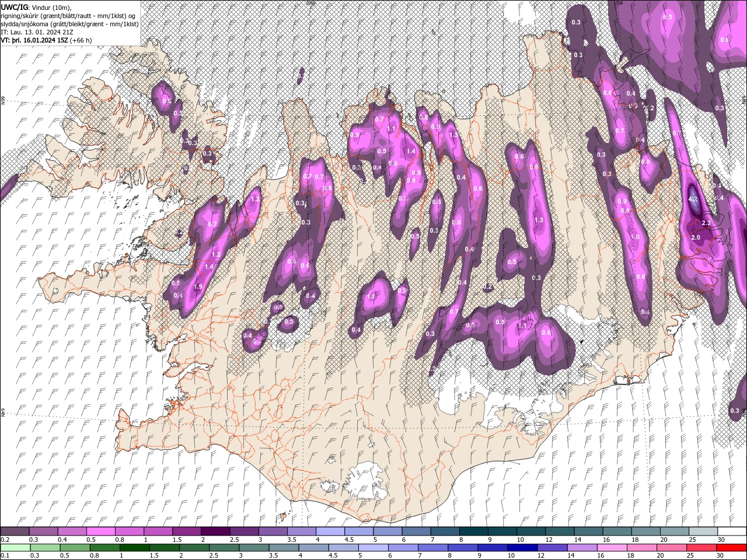Select the lilac 14 swatch in lower legend scale

(x=582, y=548)
